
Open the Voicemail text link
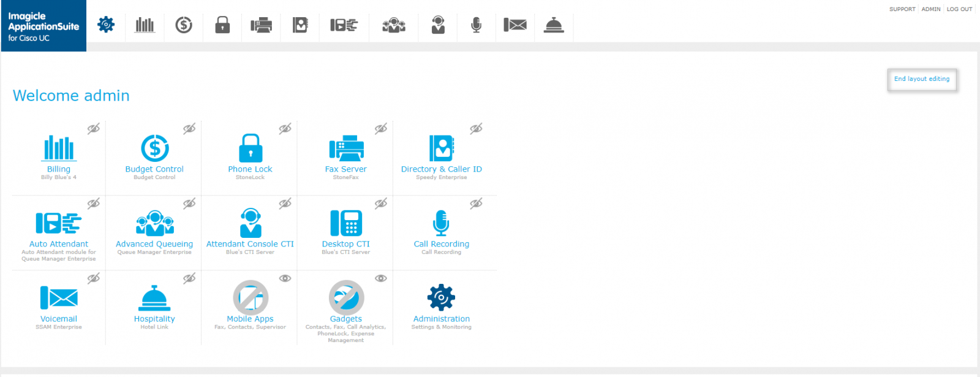tap(59, 319)
